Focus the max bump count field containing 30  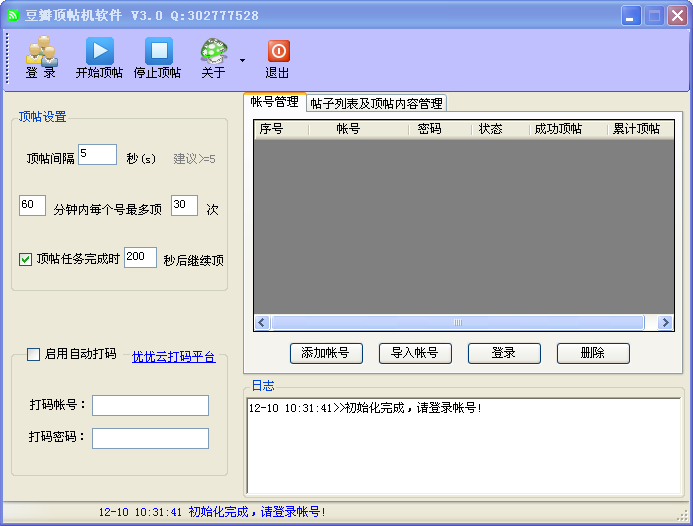(x=184, y=206)
